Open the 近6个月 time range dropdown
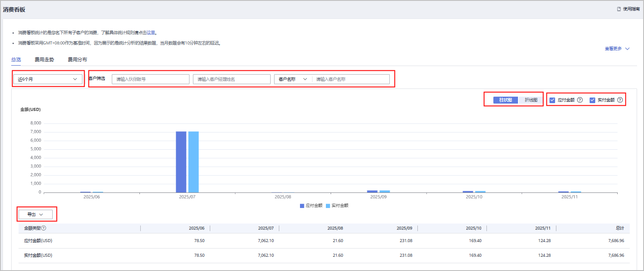 click(48, 79)
